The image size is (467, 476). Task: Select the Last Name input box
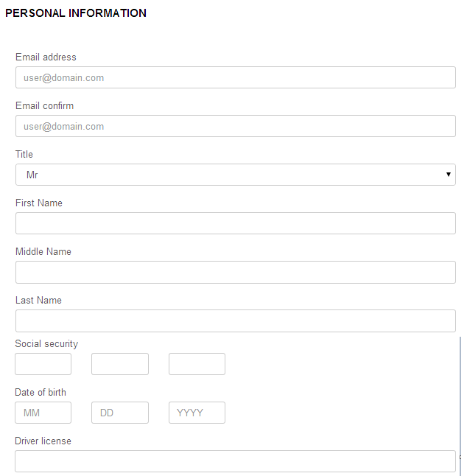pos(236,321)
